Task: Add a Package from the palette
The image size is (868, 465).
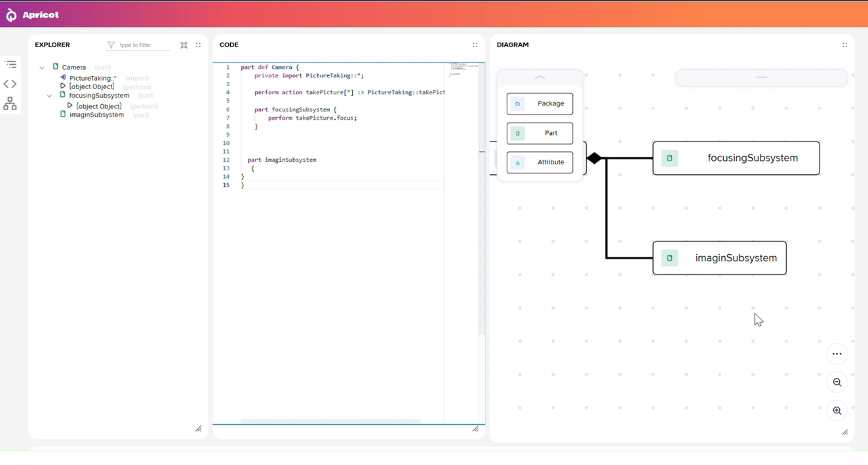Action: (540, 103)
